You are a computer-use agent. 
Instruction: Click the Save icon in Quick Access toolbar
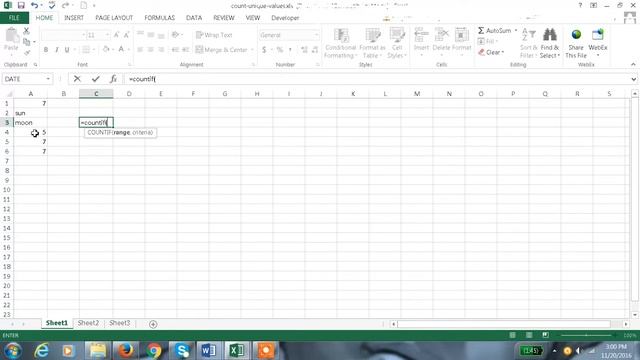click(x=21, y=5)
